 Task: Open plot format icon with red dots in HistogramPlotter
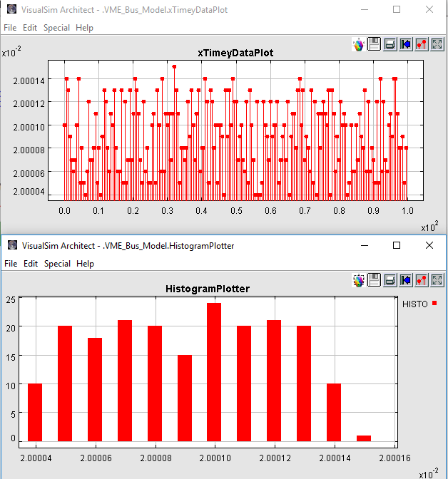point(422,281)
